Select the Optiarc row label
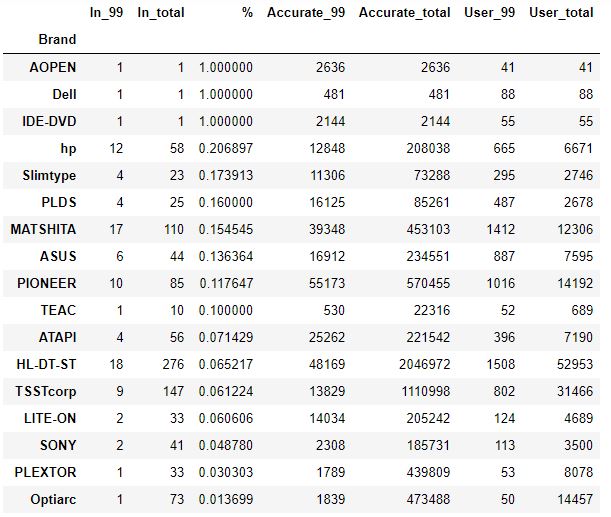The width and height of the screenshot is (611, 517). tap(52, 499)
